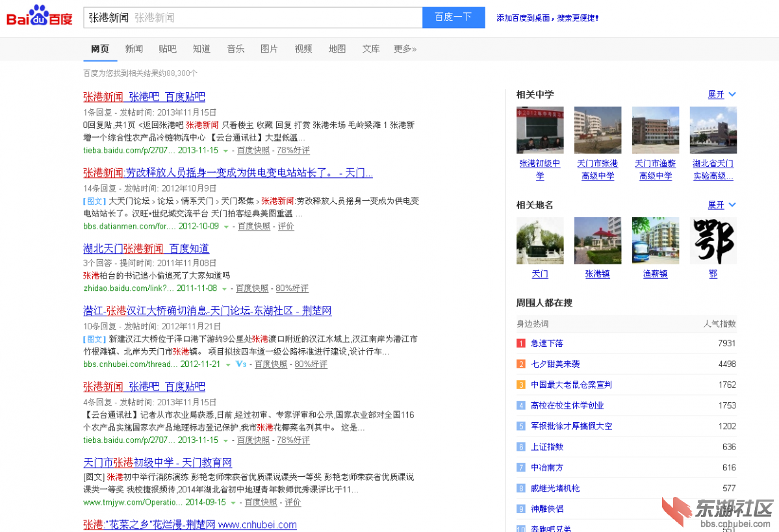Open 百度快照 for the www.tmjyw.com result
Screen dimensions: 779x532
tap(261, 502)
